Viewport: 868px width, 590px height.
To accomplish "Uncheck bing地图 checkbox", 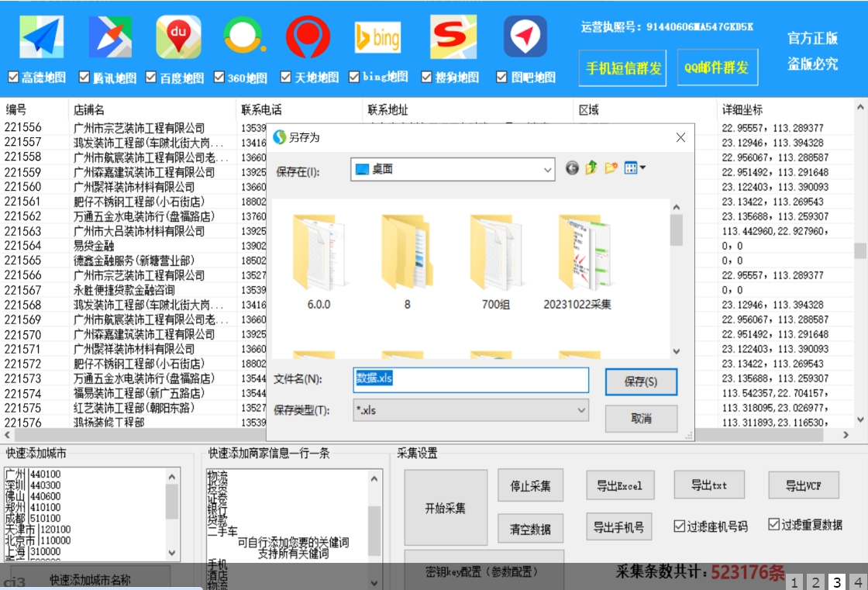I will pos(354,77).
